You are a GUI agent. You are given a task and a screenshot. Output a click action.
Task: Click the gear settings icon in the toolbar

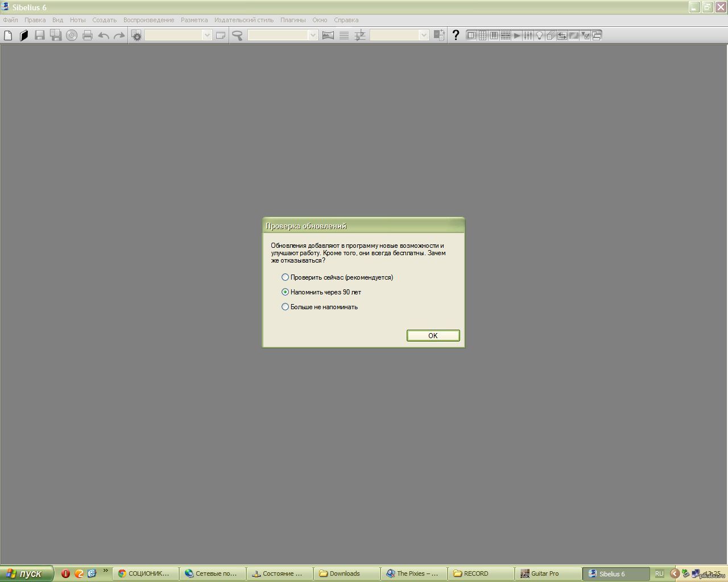tap(136, 35)
